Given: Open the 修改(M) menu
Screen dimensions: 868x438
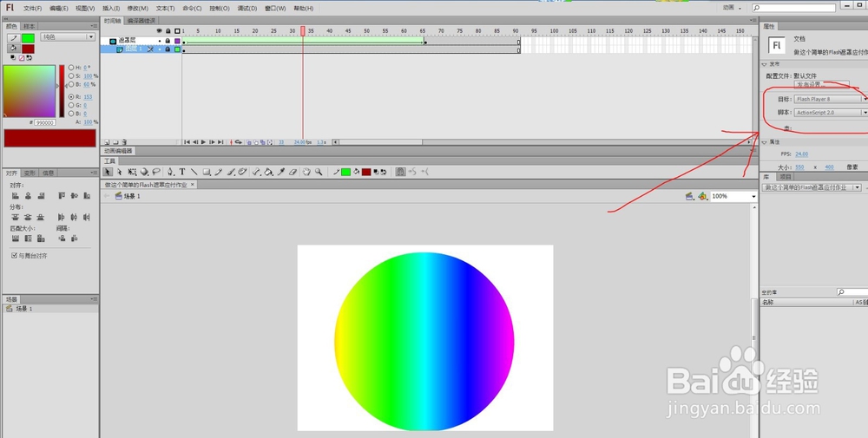Looking at the screenshot, I should [137, 9].
